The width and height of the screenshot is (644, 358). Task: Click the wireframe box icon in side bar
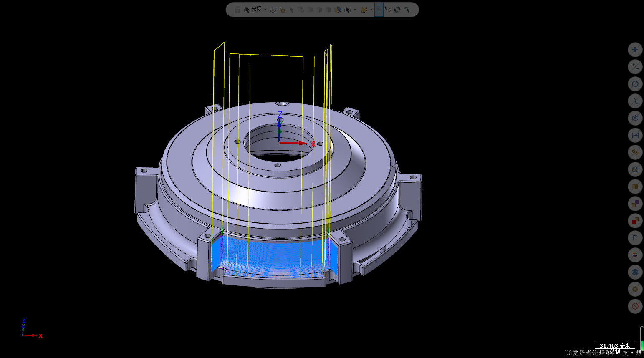point(635,118)
